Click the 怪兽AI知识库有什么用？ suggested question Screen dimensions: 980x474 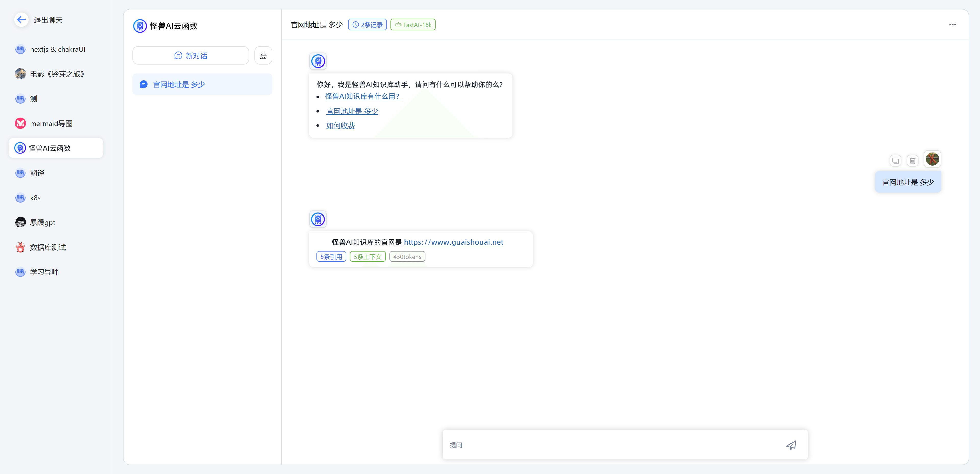(x=364, y=96)
